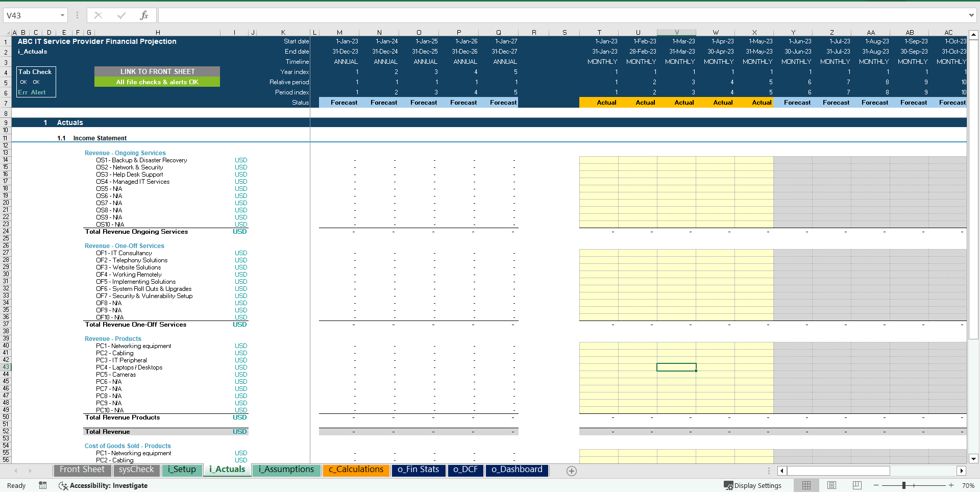The width and height of the screenshot is (980, 493).
Task: Switch to Normal view icon
Action: point(806,485)
